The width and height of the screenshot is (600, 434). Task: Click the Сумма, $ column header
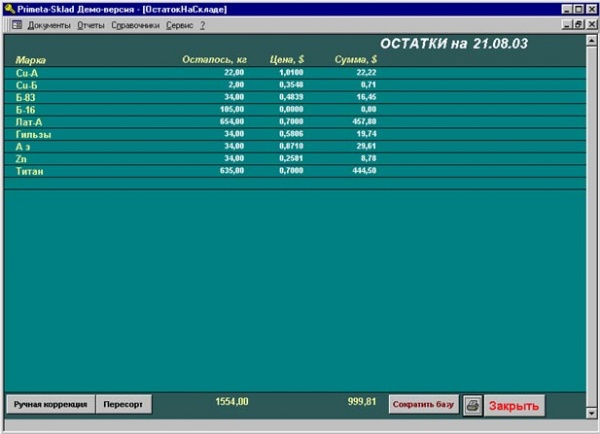[356, 59]
